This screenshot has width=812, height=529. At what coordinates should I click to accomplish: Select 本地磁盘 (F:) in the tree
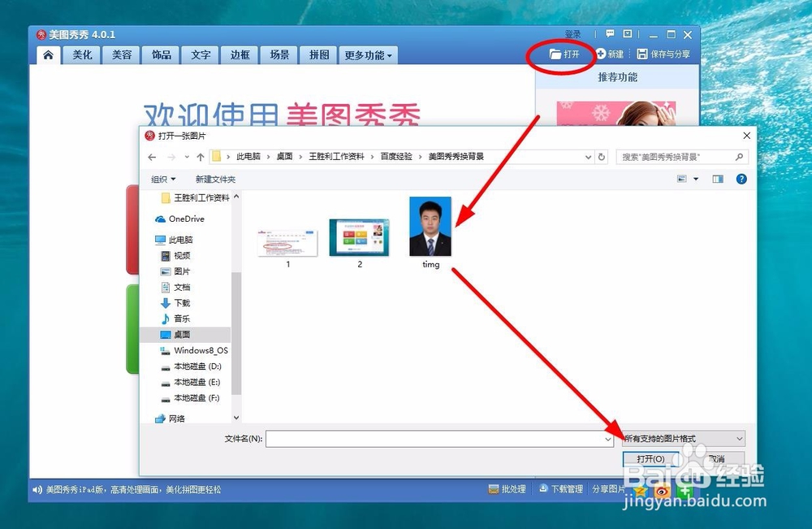click(190, 398)
